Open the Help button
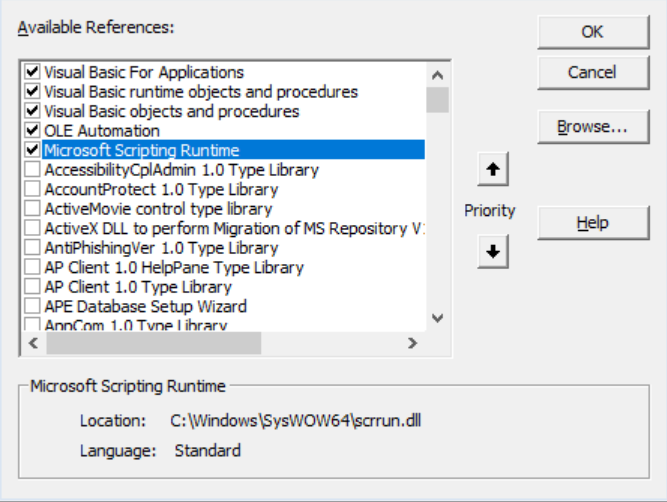Screen dimensions: 667x502 click(x=592, y=223)
